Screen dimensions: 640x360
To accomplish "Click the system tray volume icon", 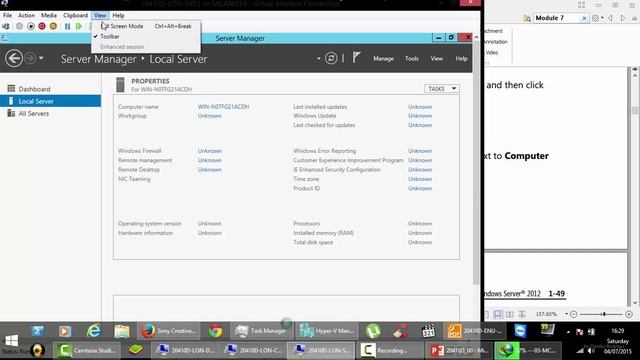I will click(x=591, y=351).
